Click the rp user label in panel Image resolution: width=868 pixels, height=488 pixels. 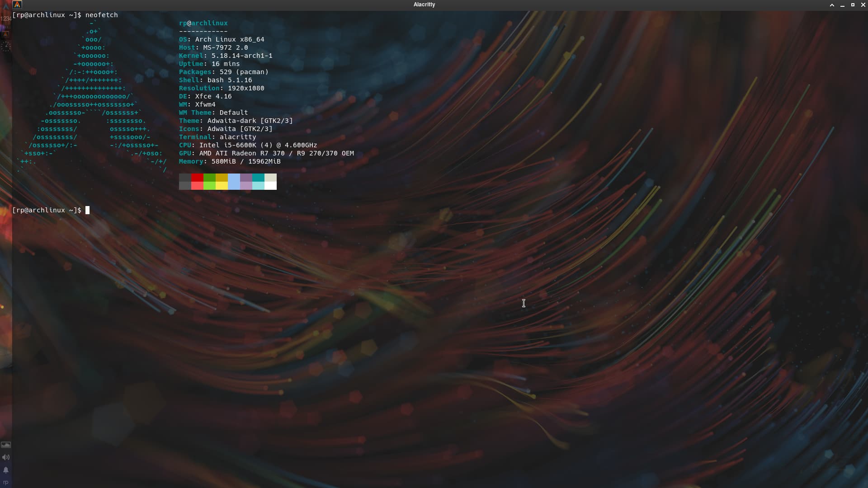point(6,483)
